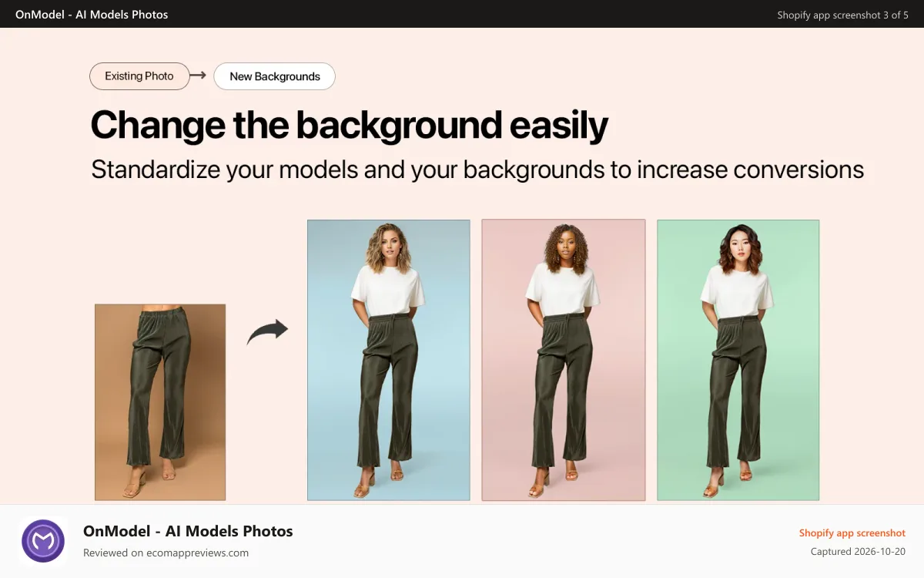The image size is (924, 578).
Task: Select the green background model photo
Action: (x=738, y=360)
